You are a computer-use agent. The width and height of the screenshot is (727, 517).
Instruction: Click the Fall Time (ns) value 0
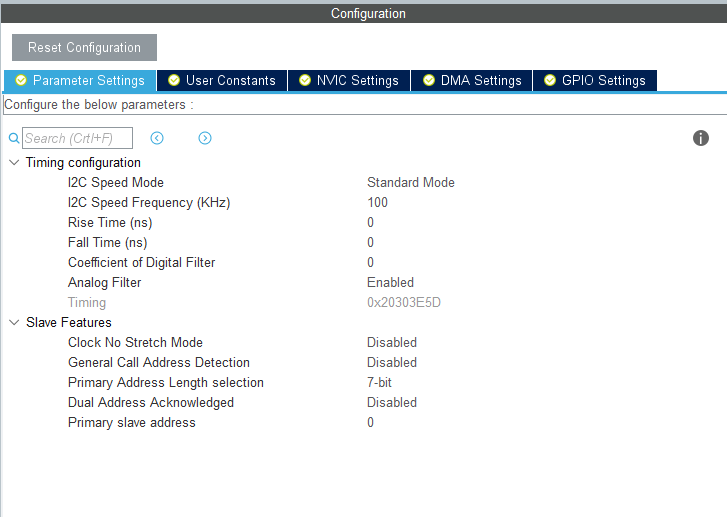[370, 243]
